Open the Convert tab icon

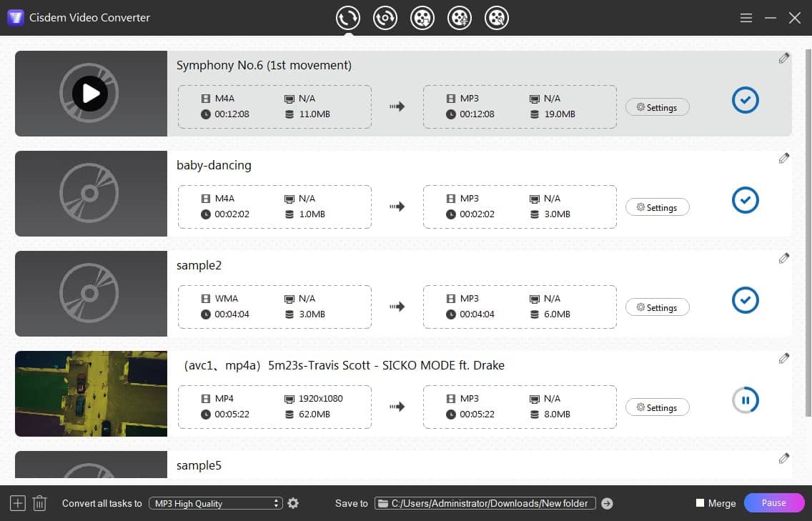347,18
